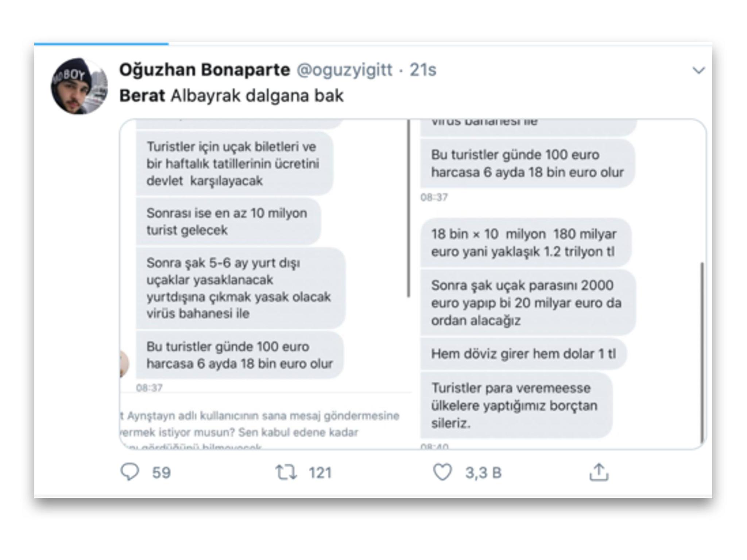Click the reply speech bubble icon
Viewport: 747px width, 560px height.
click(129, 472)
